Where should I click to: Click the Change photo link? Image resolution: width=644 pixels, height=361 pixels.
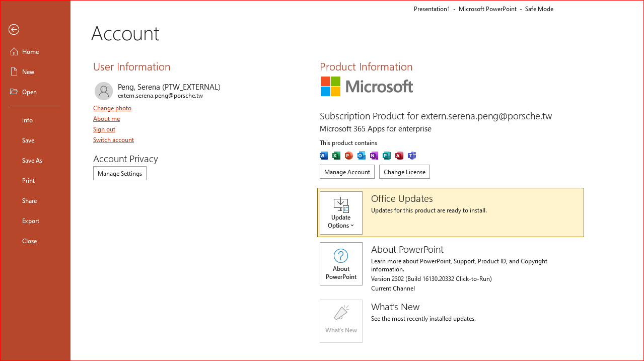pyautogui.click(x=112, y=108)
